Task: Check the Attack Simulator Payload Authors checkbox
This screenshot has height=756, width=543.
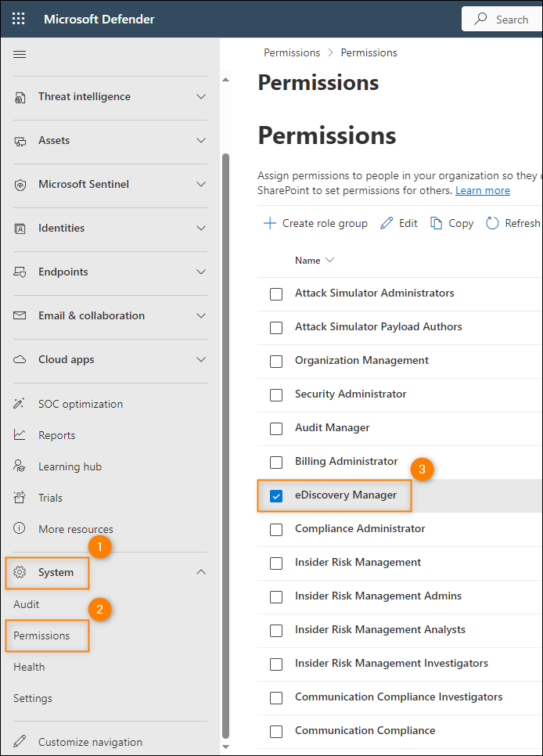Action: 276,328
